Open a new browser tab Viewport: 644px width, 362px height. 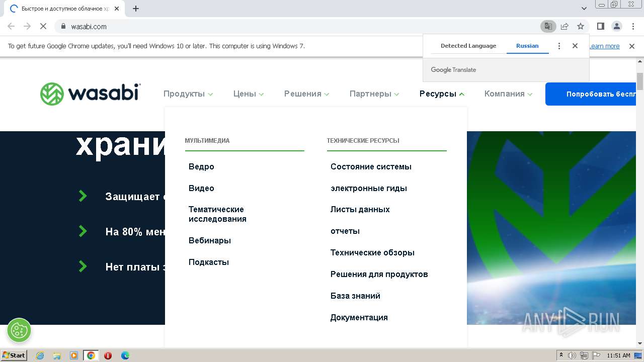[136, 9]
